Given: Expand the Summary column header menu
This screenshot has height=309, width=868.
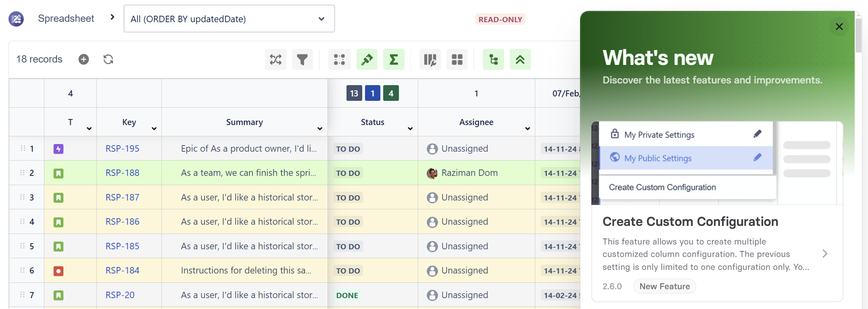Looking at the screenshot, I should coord(320,129).
